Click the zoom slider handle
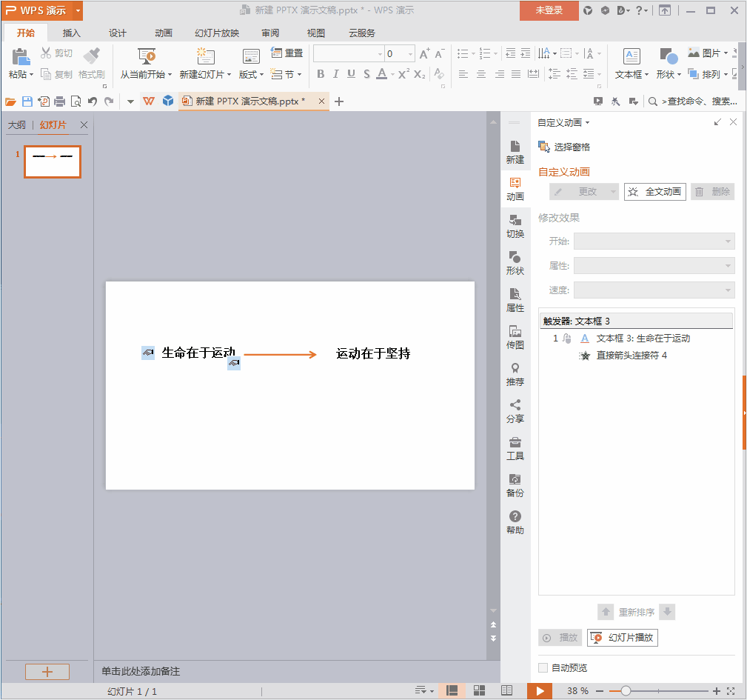The image size is (747, 700). point(626,691)
